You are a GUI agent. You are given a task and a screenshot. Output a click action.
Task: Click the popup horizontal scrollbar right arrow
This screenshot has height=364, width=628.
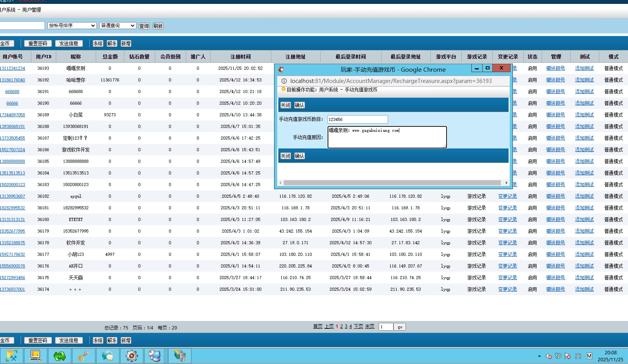coord(506,183)
